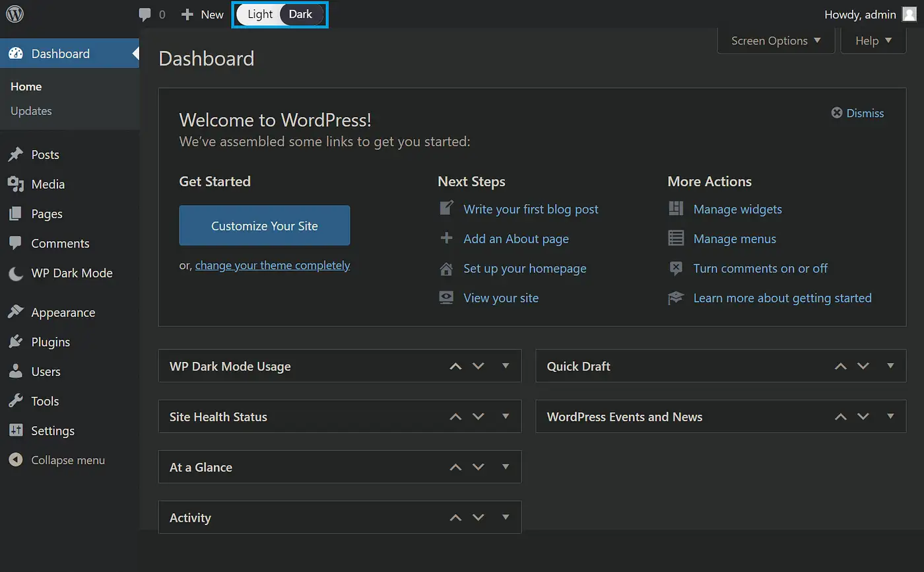Click the admin avatar icon
Screen dimensions: 924x572
click(909, 15)
